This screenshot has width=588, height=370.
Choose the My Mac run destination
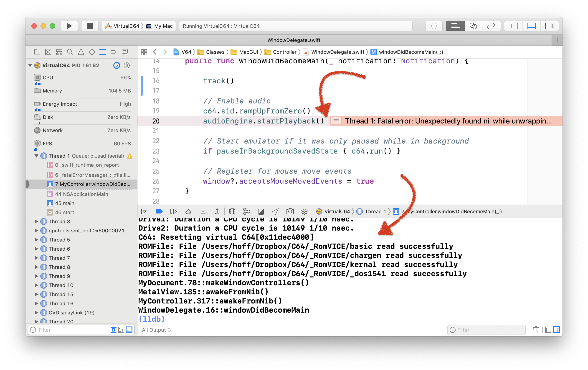(x=160, y=26)
